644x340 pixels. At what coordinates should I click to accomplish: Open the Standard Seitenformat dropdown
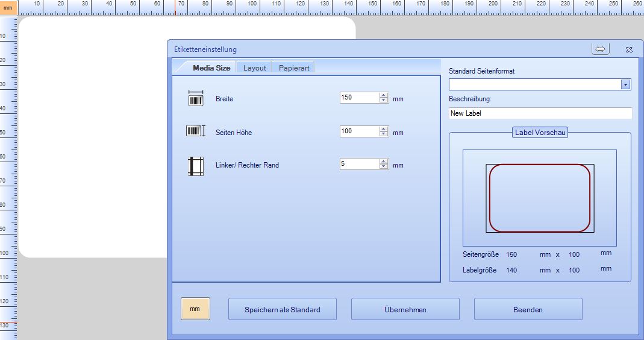click(625, 84)
